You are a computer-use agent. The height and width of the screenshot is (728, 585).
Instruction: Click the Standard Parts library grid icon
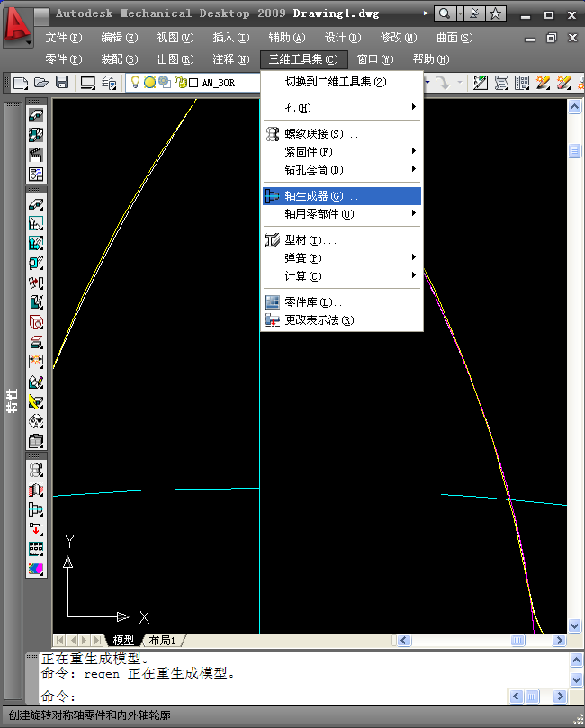tap(36, 549)
